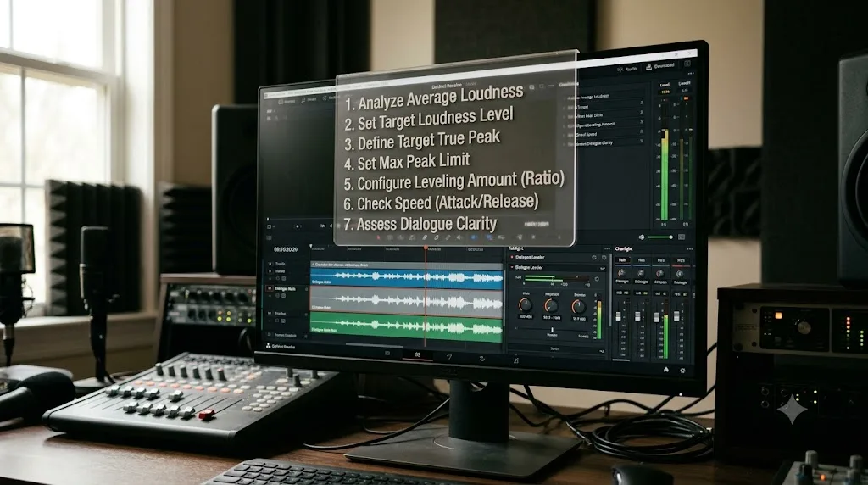Click the orange indicator above the right meter
868x485 pixels.
pos(687,98)
